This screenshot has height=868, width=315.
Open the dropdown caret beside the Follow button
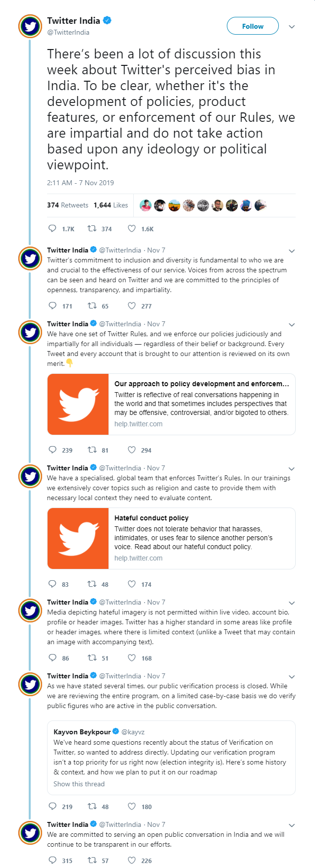[x=292, y=27]
